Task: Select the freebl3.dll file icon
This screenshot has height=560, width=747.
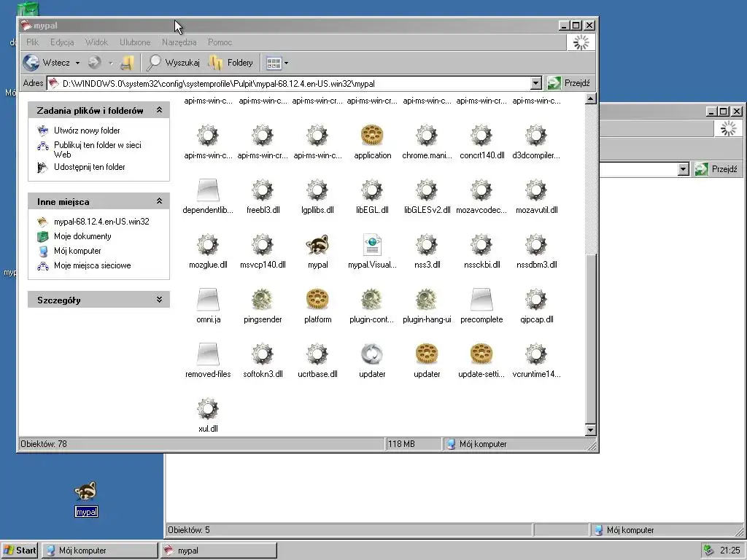Action: (x=263, y=190)
